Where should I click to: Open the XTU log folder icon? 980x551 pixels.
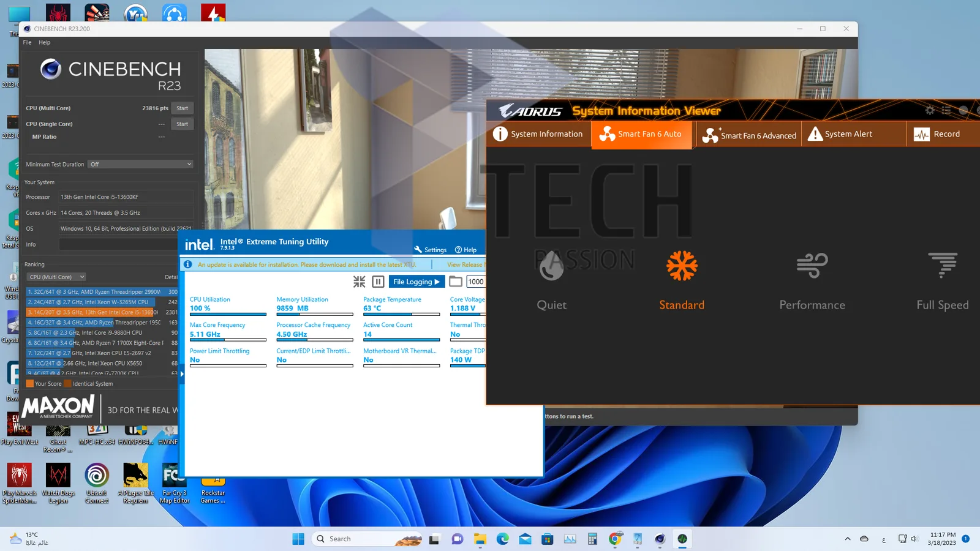pyautogui.click(x=455, y=282)
